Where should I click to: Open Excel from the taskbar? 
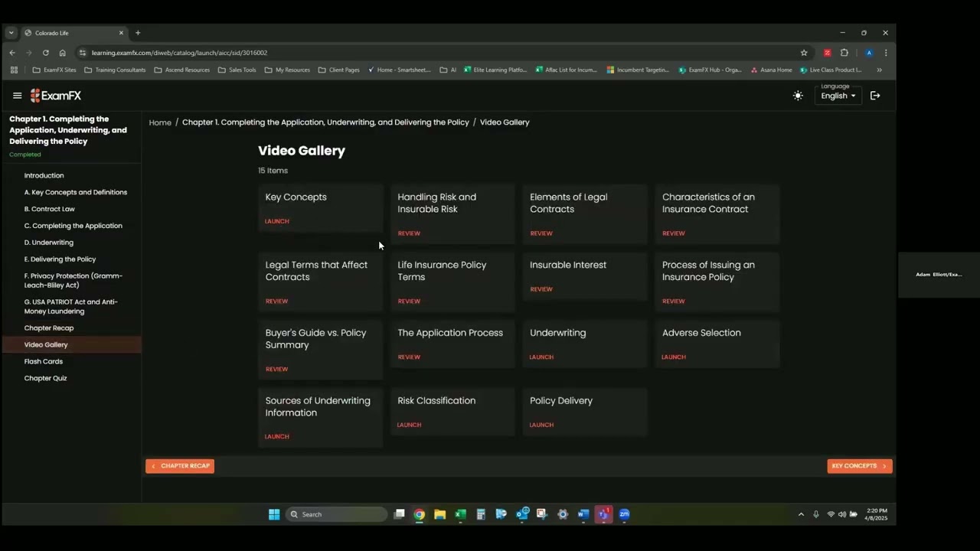460,514
